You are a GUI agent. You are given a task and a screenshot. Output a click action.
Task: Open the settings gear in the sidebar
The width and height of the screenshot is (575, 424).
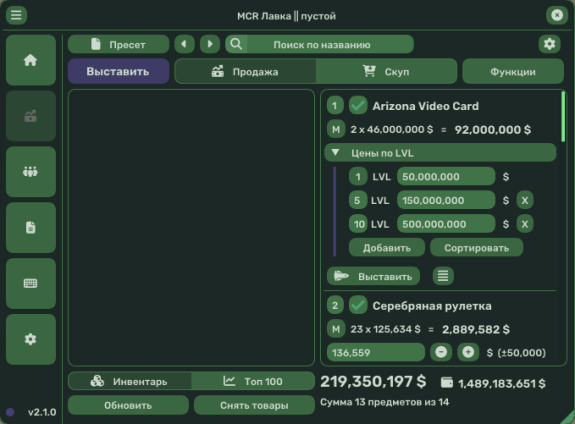pos(31,339)
